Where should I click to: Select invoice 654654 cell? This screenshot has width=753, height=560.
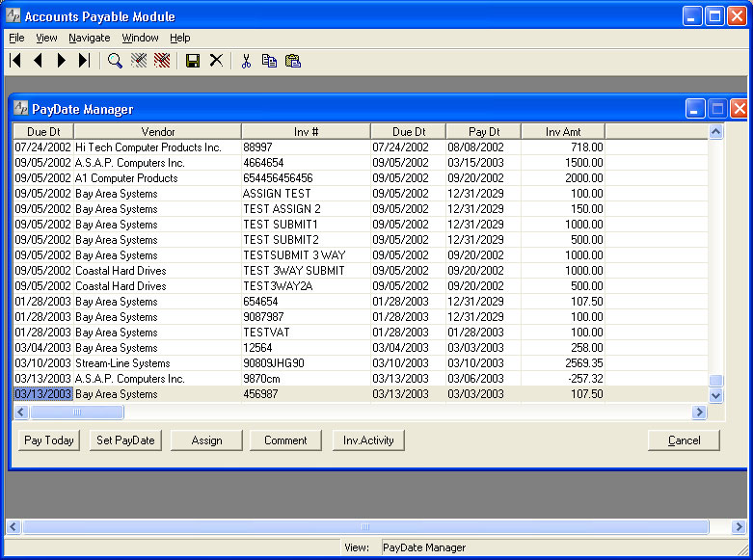(306, 302)
